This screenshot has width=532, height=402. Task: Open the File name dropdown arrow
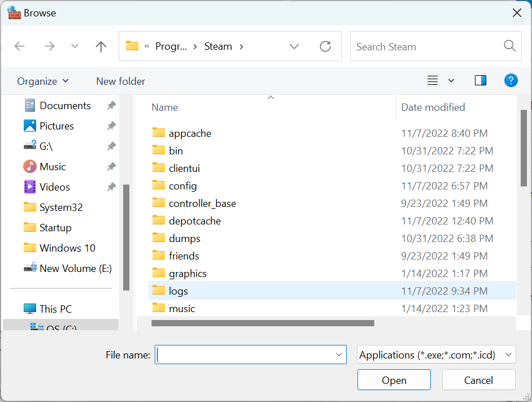click(x=339, y=355)
